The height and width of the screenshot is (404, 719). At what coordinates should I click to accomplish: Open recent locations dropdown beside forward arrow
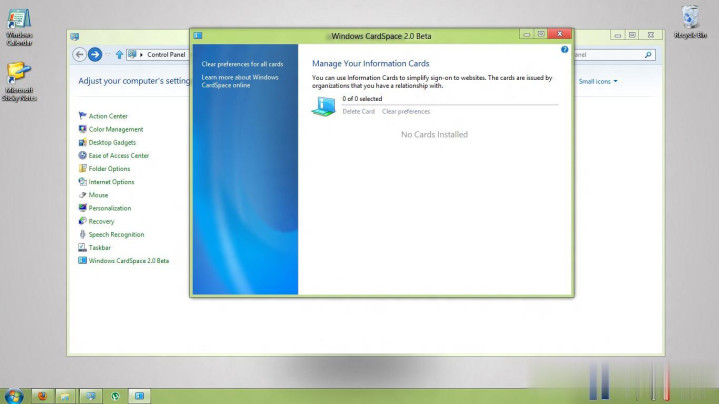[108, 55]
